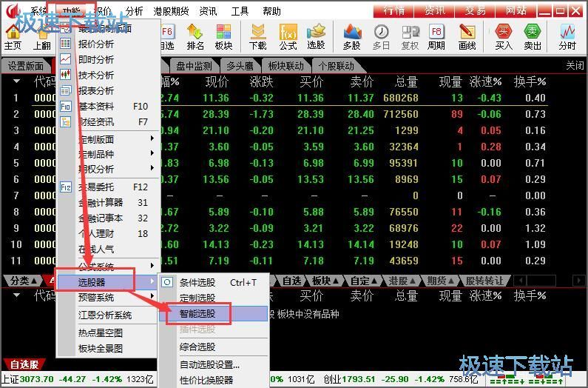Expand the 定制版面 submenu arrow
Screen dimensions: 588x388
(x=152, y=138)
